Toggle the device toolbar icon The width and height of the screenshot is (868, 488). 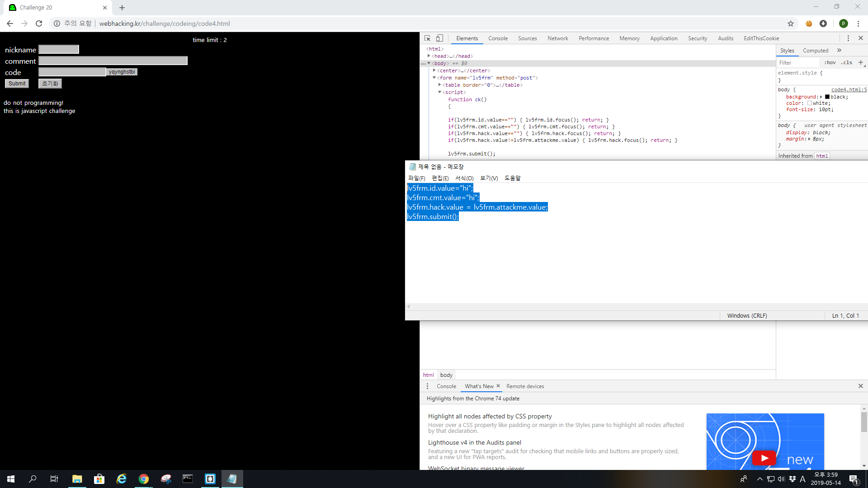tap(439, 38)
